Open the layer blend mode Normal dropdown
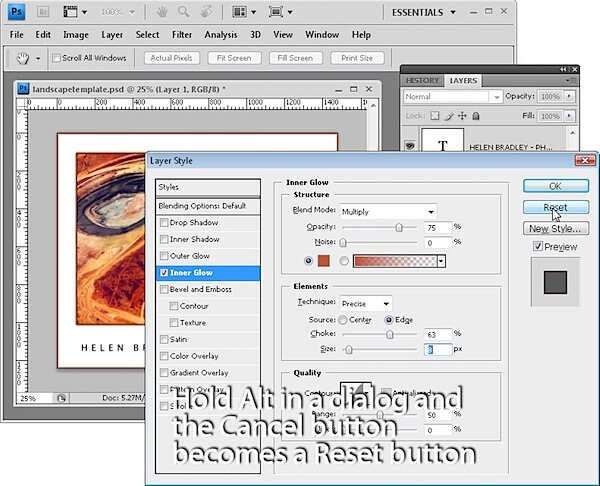This screenshot has height=486, width=600. pyautogui.click(x=452, y=96)
